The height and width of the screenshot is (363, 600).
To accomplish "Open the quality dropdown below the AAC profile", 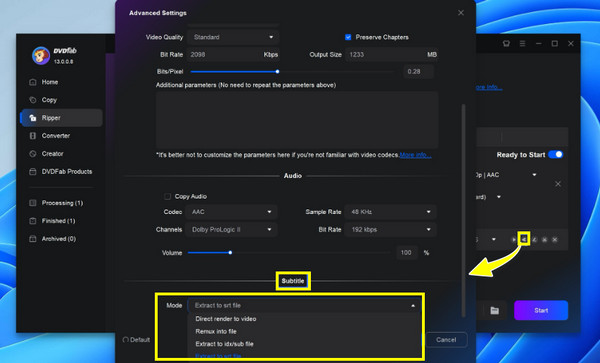I will [x=499, y=197].
